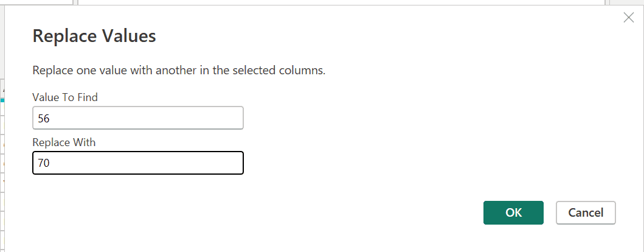Select the dialog's description sentence text

[179, 70]
